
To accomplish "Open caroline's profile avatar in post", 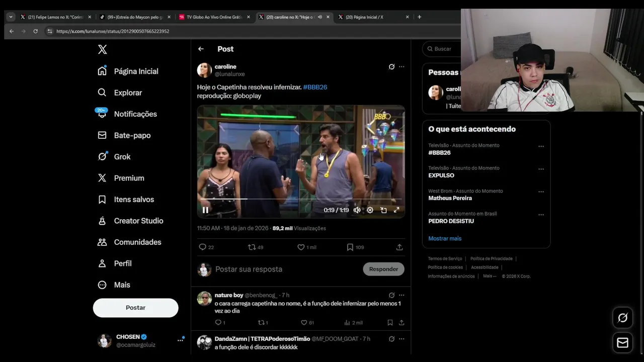I will (204, 70).
